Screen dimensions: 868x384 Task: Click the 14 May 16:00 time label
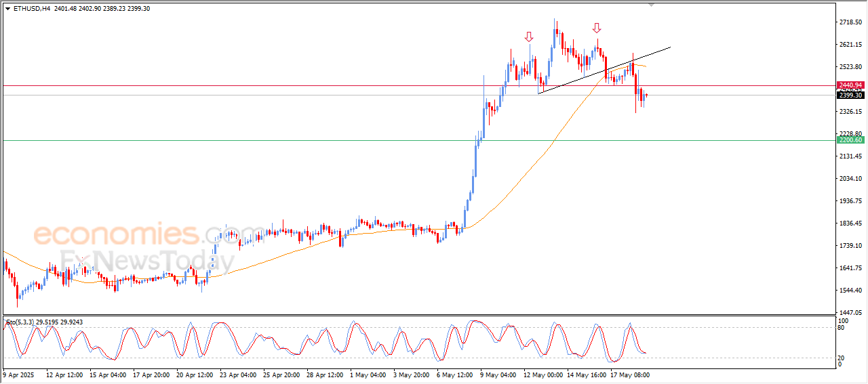587,374
